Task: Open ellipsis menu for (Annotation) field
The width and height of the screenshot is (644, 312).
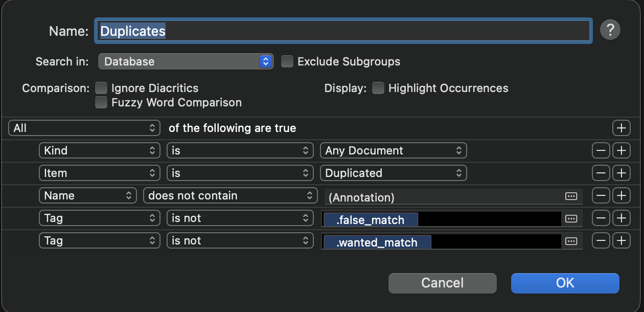Action: click(571, 196)
